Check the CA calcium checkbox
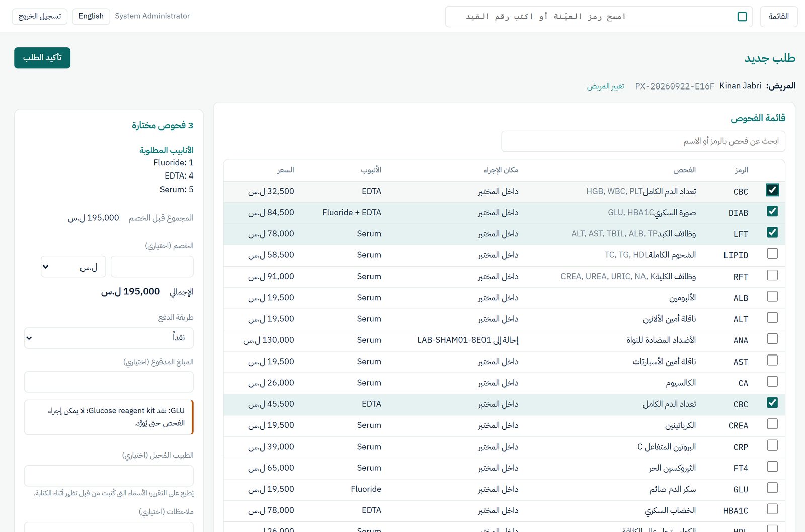The height and width of the screenshot is (532, 805). 772,382
